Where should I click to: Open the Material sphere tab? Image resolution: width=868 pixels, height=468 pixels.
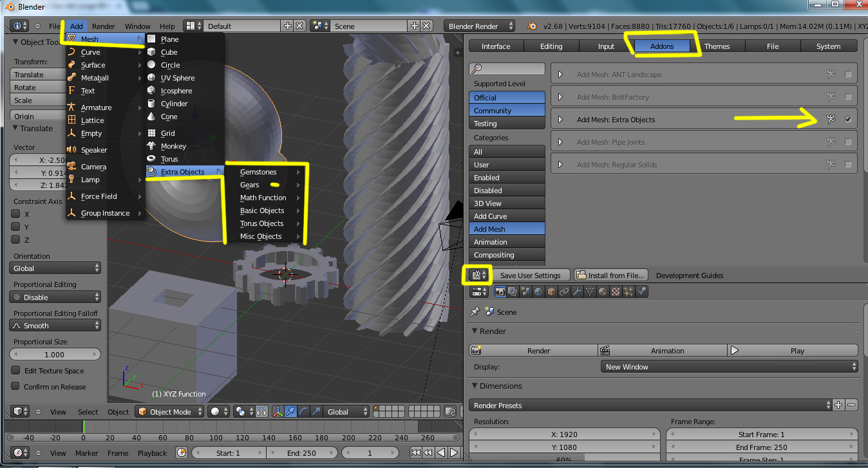point(603,292)
